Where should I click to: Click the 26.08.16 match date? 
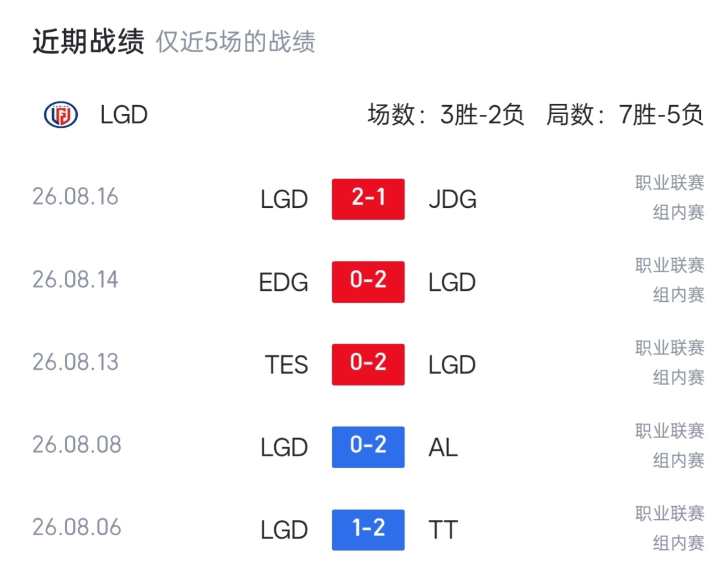(x=76, y=197)
